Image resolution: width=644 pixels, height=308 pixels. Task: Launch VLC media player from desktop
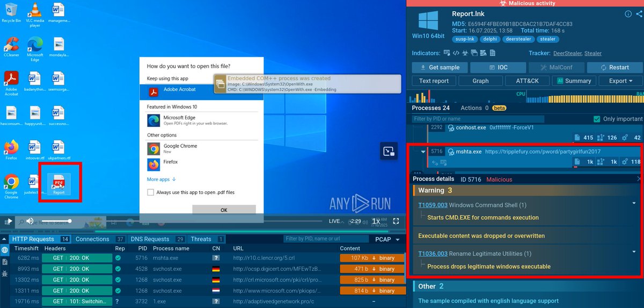[x=35, y=15]
